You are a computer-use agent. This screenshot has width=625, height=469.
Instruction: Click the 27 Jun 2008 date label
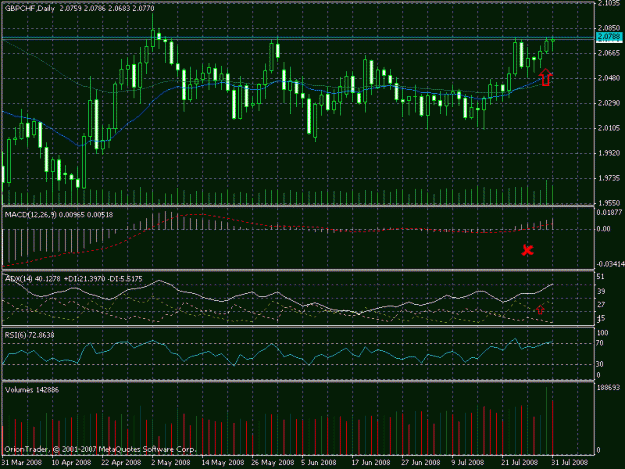(x=421, y=463)
